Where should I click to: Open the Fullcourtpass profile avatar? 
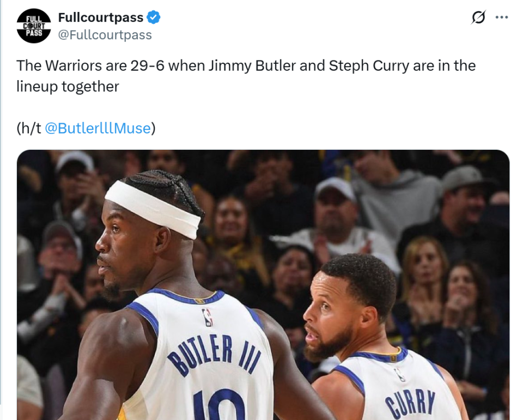[34, 26]
